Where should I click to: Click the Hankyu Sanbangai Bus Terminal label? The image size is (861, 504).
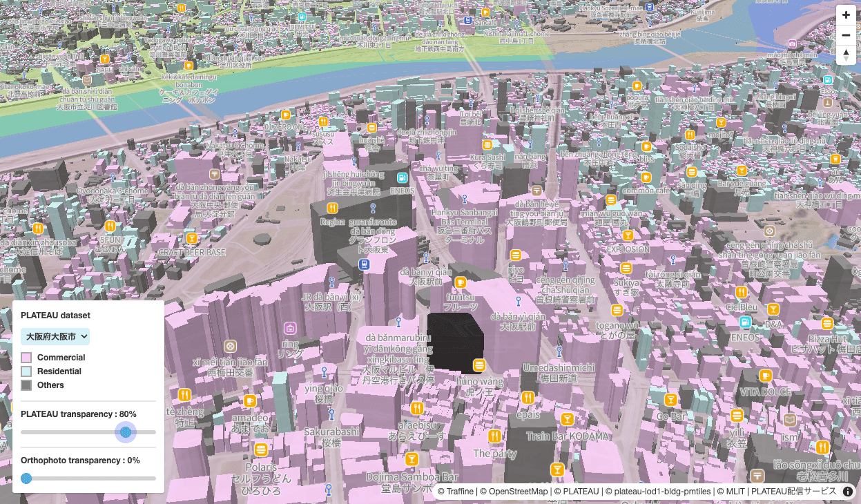pyautogui.click(x=464, y=226)
